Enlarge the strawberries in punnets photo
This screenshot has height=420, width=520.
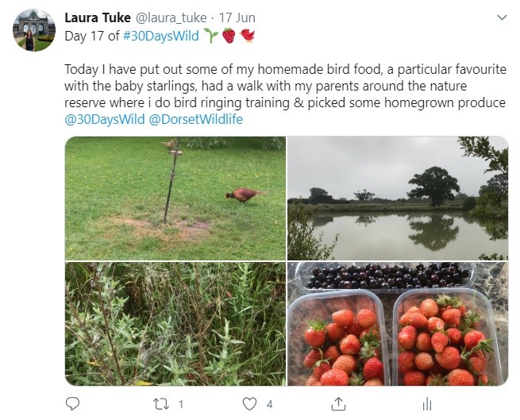coord(397,324)
